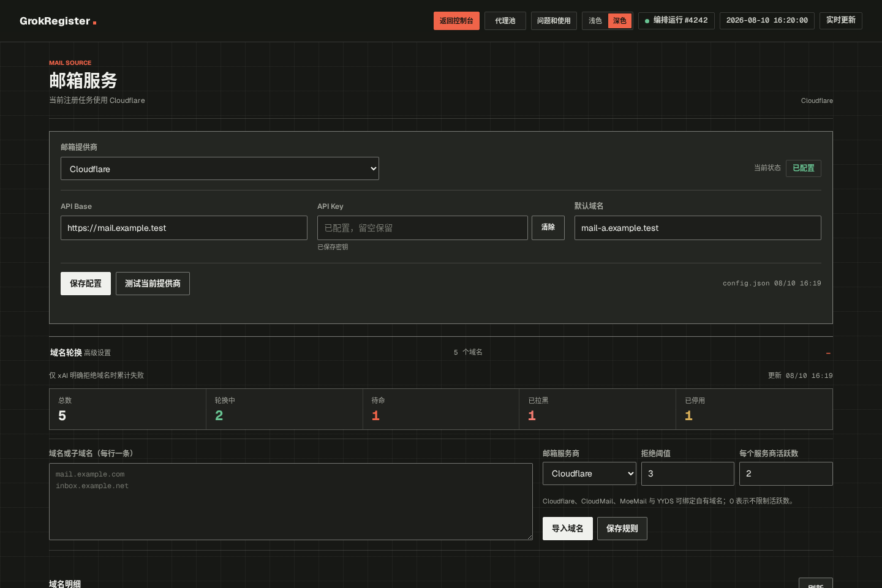Click the 已配置 status badge
Screen dimensions: 882x588
pyautogui.click(x=804, y=168)
